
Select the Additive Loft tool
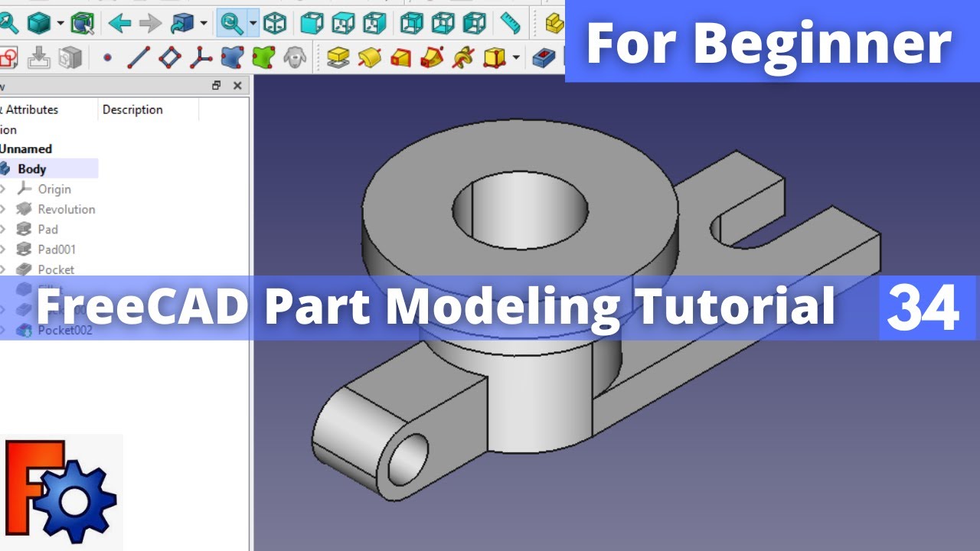400,57
